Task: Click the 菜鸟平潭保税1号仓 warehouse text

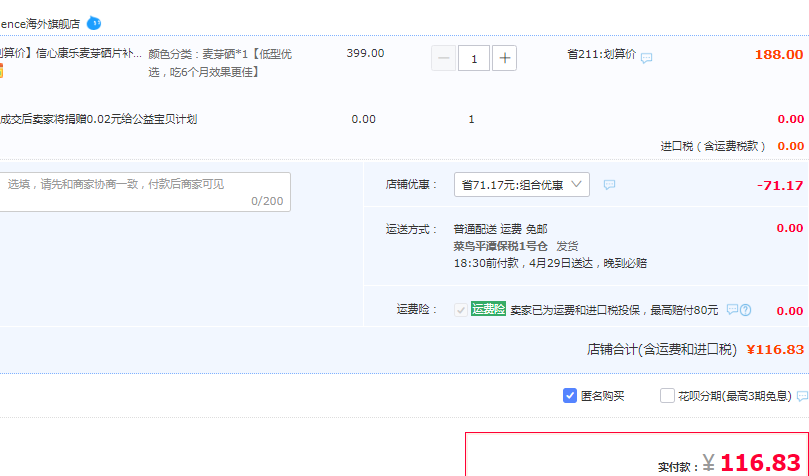Action: pyautogui.click(x=500, y=246)
